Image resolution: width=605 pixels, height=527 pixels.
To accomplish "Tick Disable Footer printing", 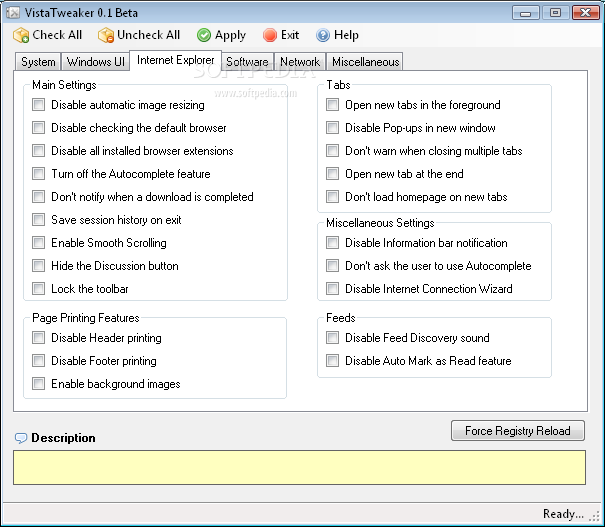I will pos(38,361).
